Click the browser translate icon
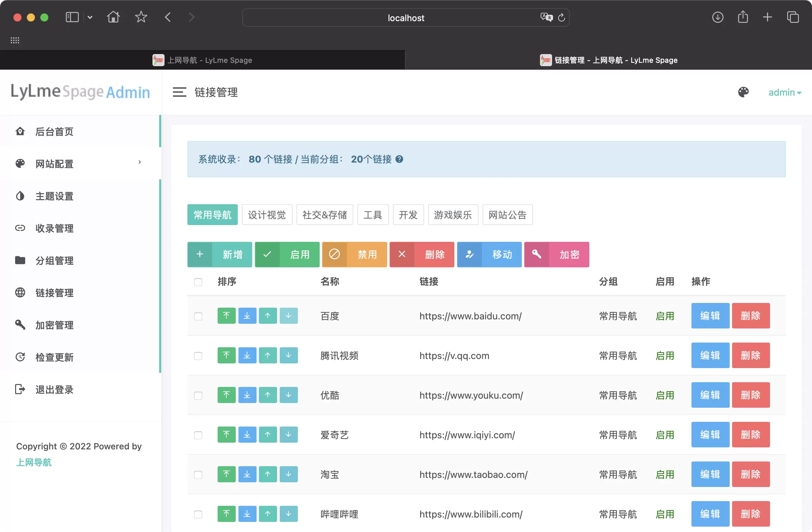This screenshot has width=812, height=532. pos(546,17)
